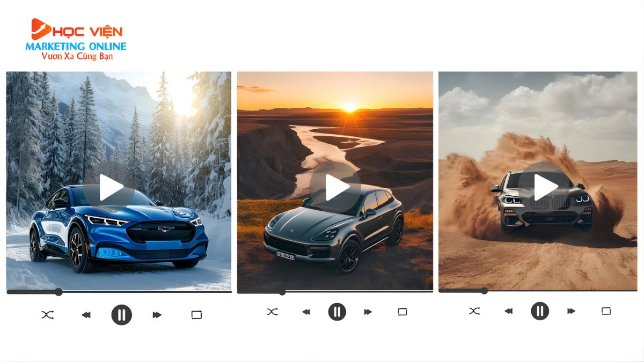644x362 pixels.
Task: Pause the BMW desert video
Action: coord(540,311)
